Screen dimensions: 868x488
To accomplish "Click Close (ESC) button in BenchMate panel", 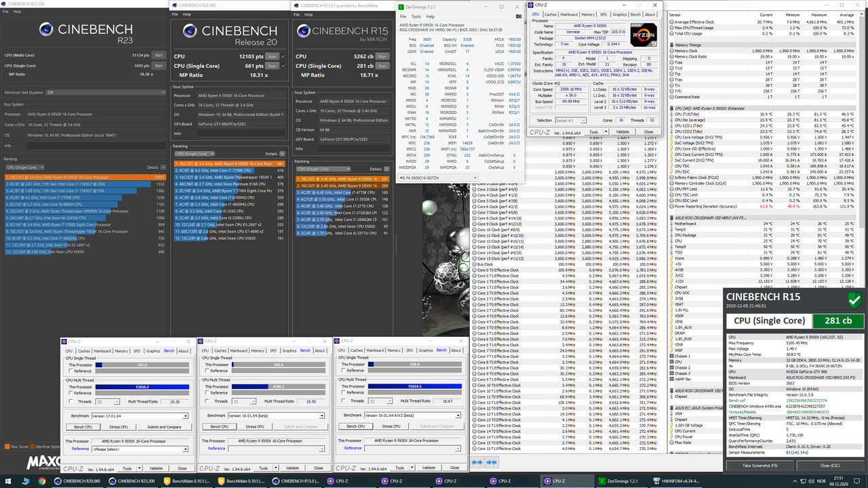I will [830, 466].
